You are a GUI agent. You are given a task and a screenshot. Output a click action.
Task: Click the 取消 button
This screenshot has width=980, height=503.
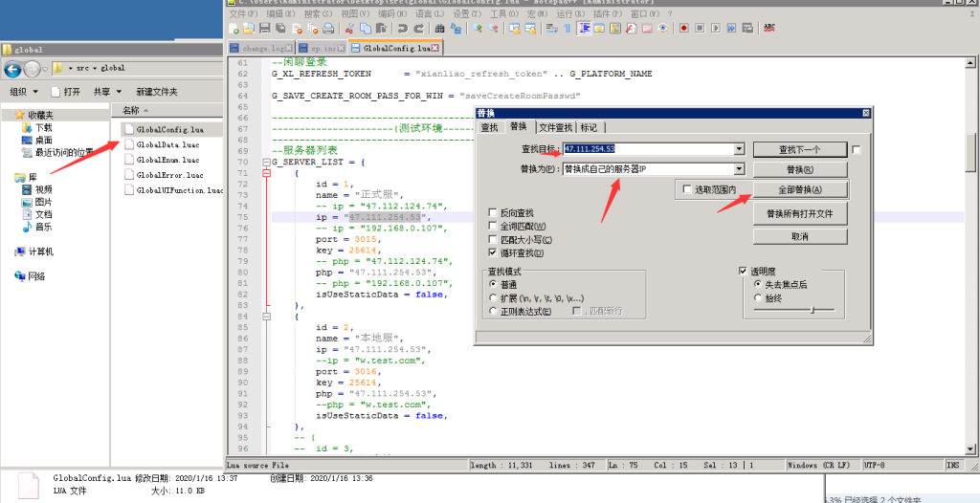pyautogui.click(x=799, y=235)
